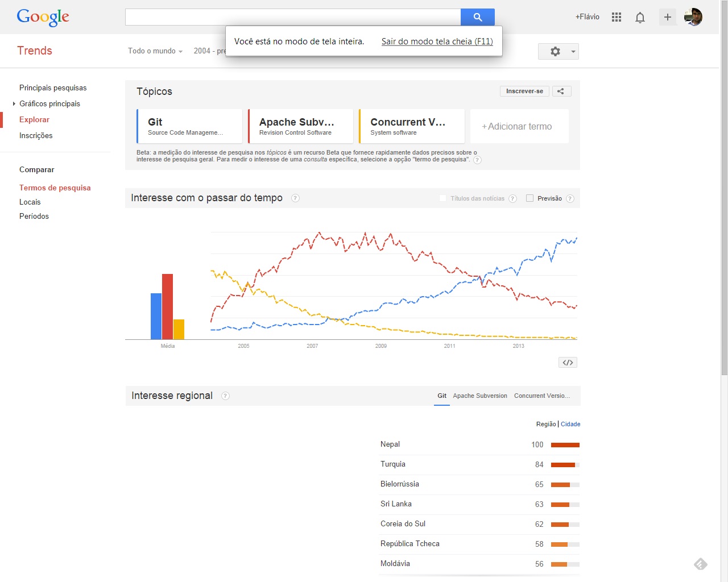Select Termos de pesquisa comparison
The width and height of the screenshot is (728, 582).
[55, 188]
